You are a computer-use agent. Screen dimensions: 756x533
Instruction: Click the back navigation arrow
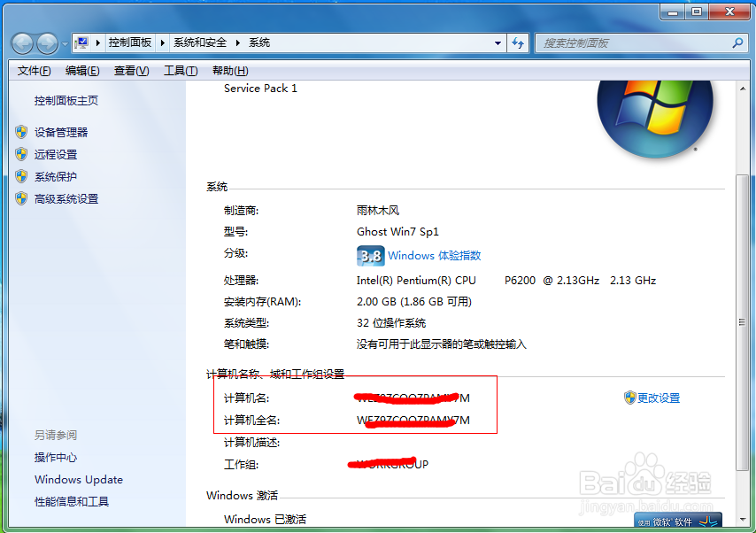[21, 42]
